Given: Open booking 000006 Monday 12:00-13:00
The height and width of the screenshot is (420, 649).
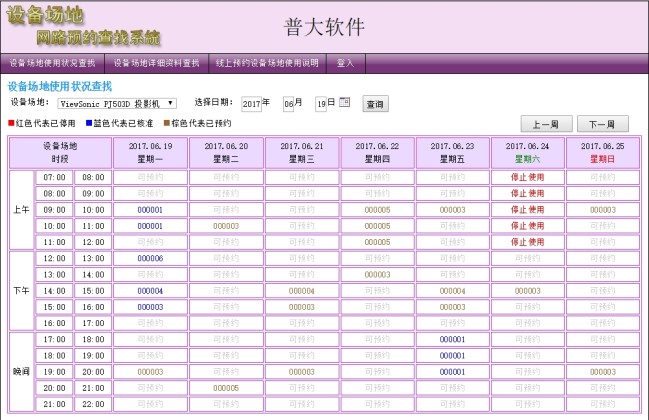Looking at the screenshot, I should [x=150, y=258].
